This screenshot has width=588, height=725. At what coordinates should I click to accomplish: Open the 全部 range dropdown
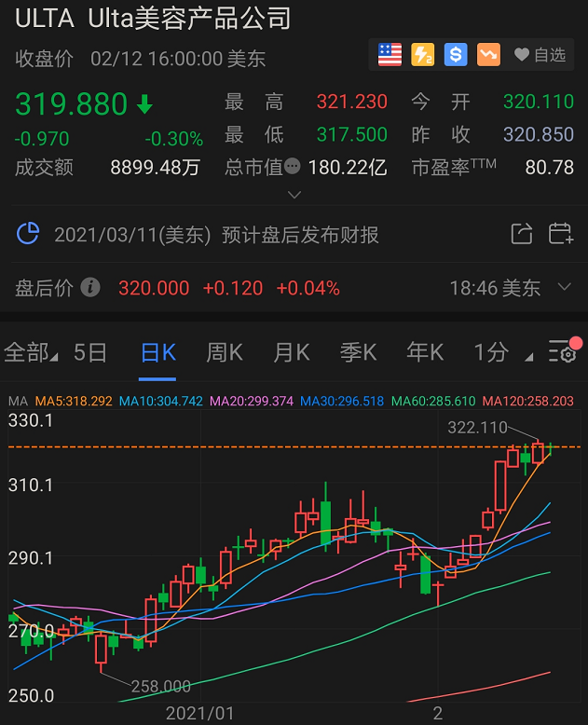(x=30, y=352)
